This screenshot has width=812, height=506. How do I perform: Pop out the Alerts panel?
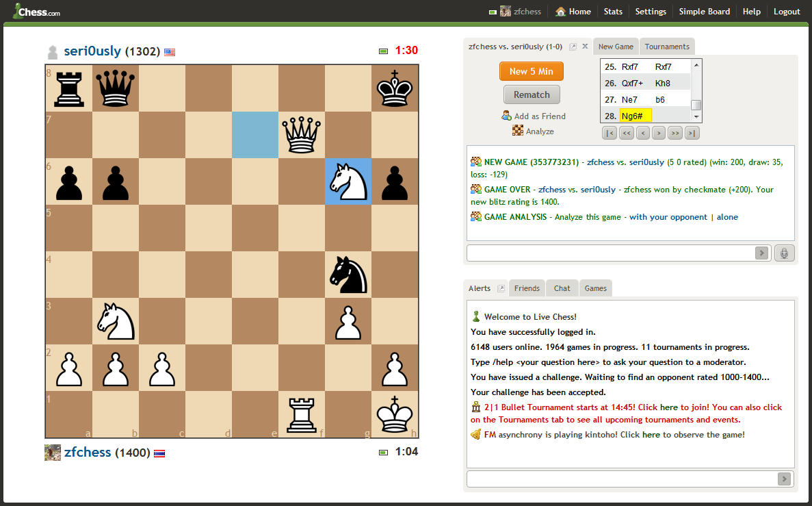pyautogui.click(x=501, y=288)
